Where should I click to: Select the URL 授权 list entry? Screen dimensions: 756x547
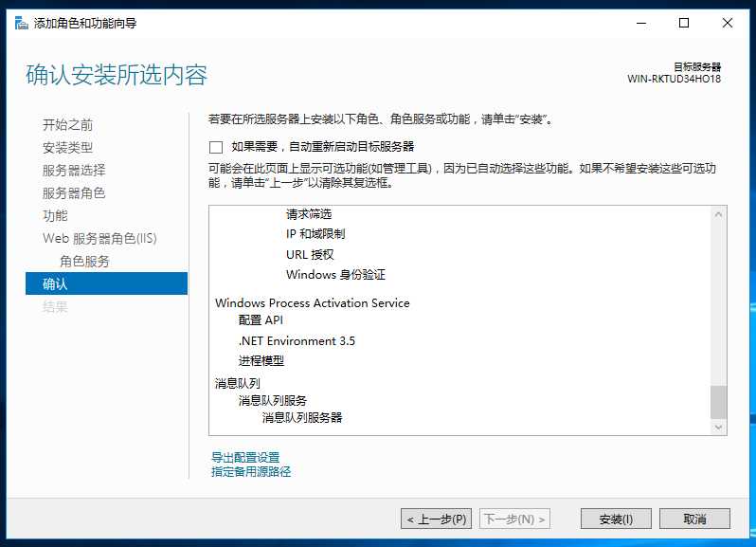click(x=310, y=255)
